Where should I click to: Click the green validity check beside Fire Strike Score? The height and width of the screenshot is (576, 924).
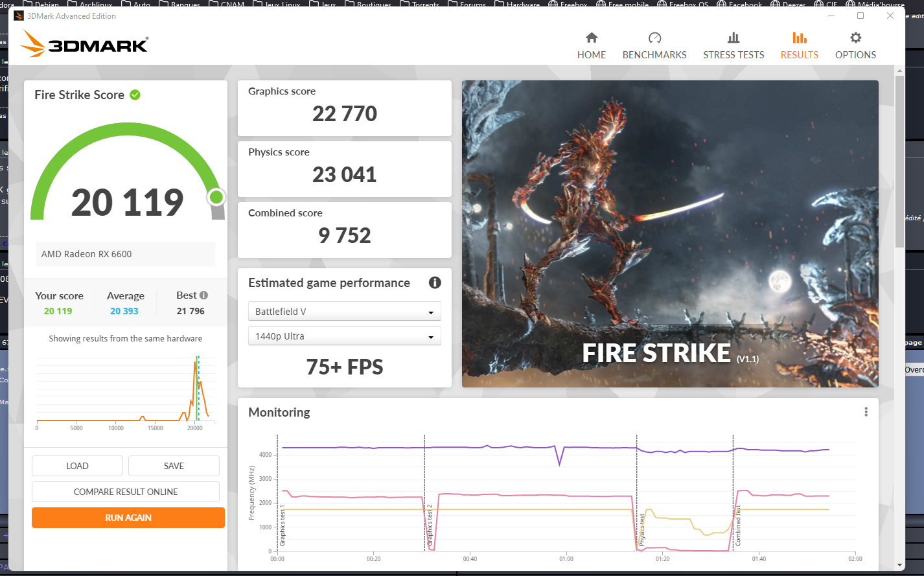(135, 95)
